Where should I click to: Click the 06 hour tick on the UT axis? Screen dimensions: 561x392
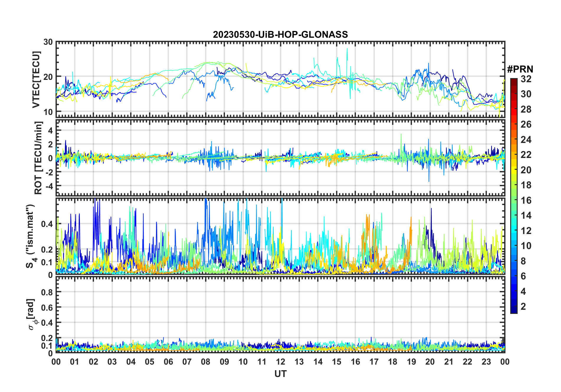(x=168, y=362)
